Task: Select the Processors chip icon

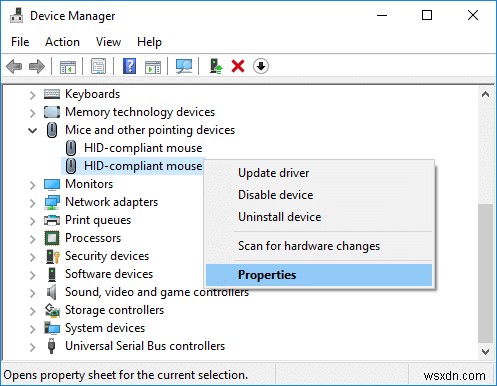Action: click(x=52, y=238)
